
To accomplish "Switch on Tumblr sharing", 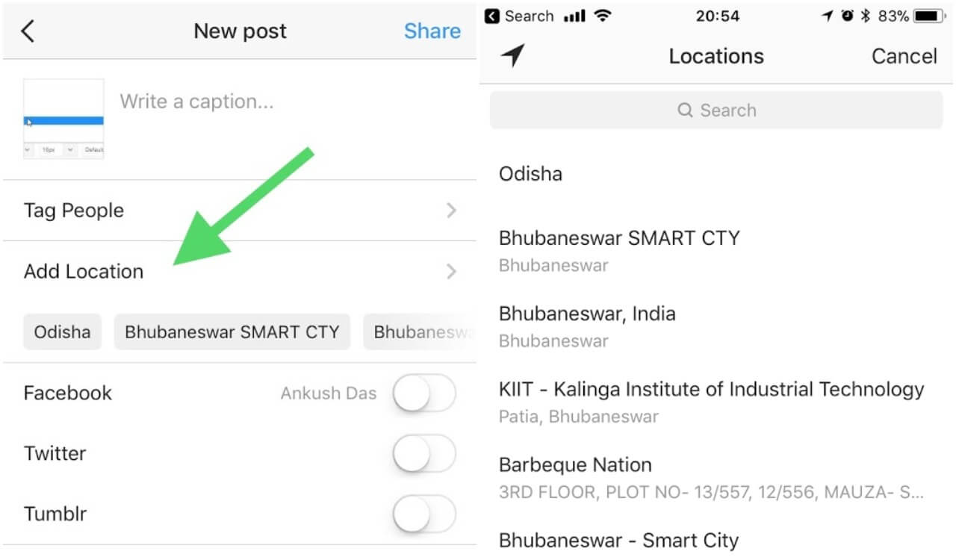I will click(x=423, y=513).
